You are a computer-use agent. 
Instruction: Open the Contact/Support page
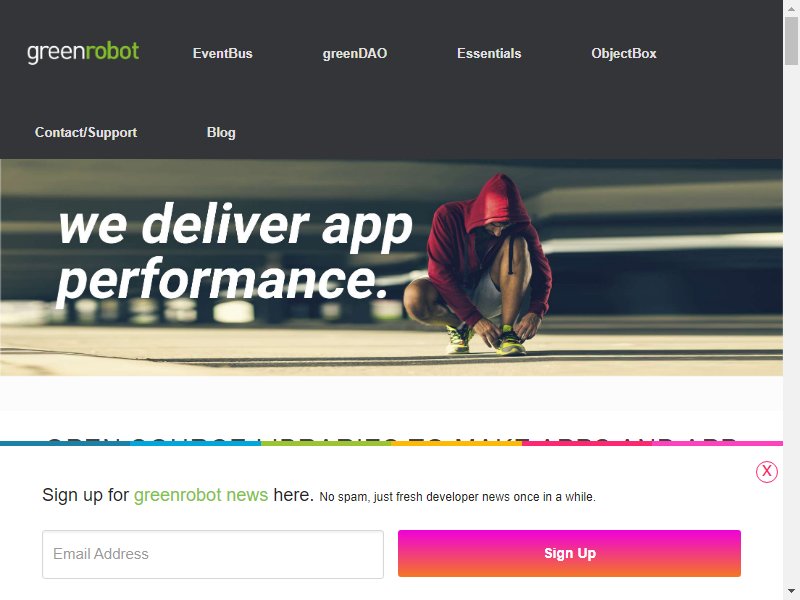pos(86,132)
